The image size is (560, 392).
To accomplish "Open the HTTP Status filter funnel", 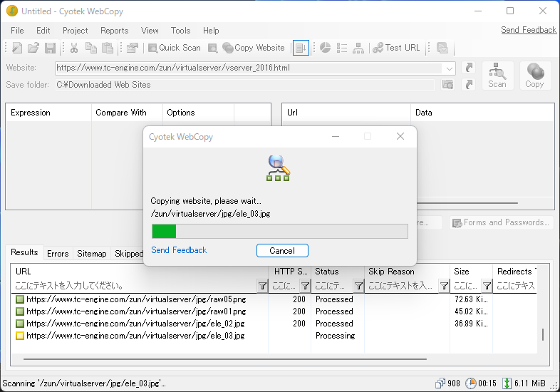I will (x=306, y=286).
